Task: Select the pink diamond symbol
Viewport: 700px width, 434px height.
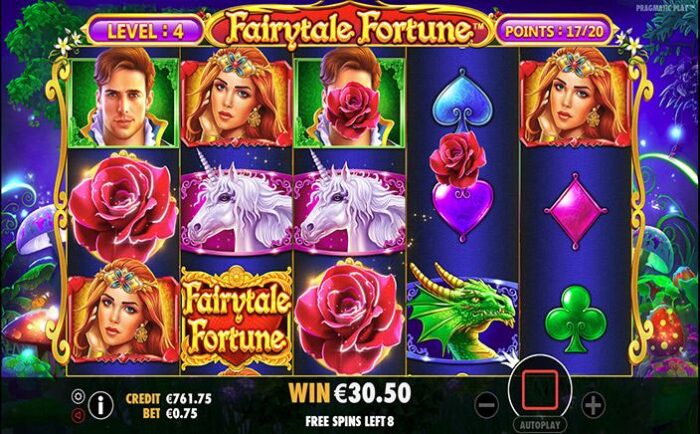Action: coord(575,211)
